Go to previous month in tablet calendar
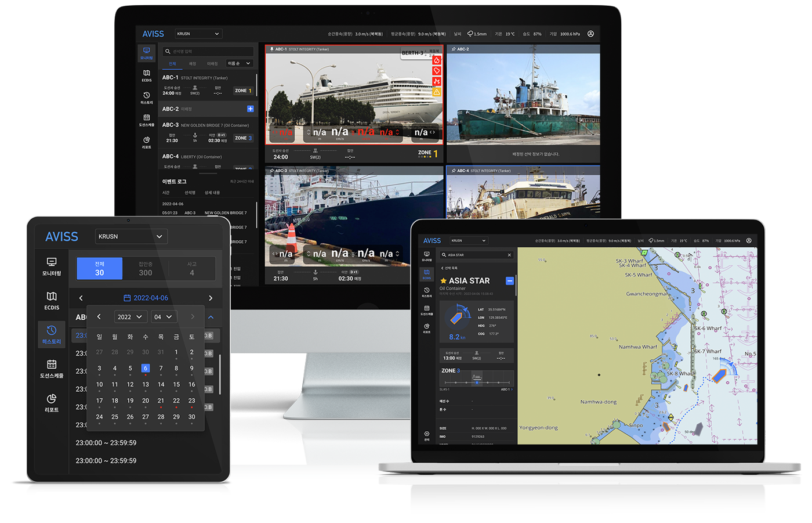This screenshot has width=812, height=523. (99, 317)
